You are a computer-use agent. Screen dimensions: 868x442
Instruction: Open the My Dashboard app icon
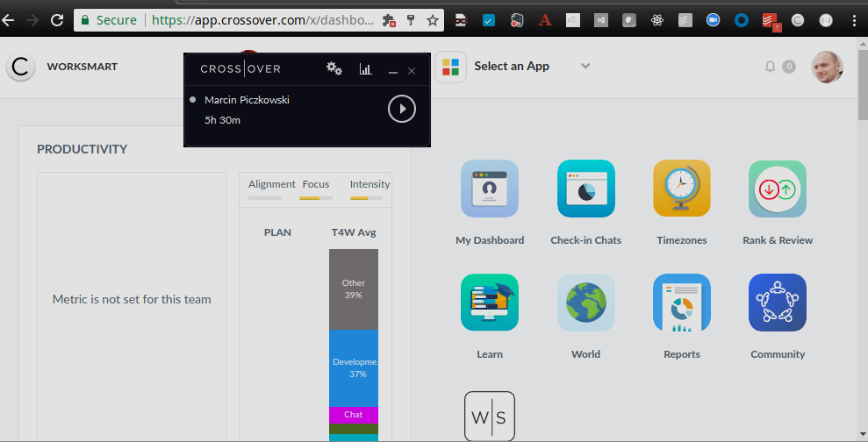tap(490, 189)
